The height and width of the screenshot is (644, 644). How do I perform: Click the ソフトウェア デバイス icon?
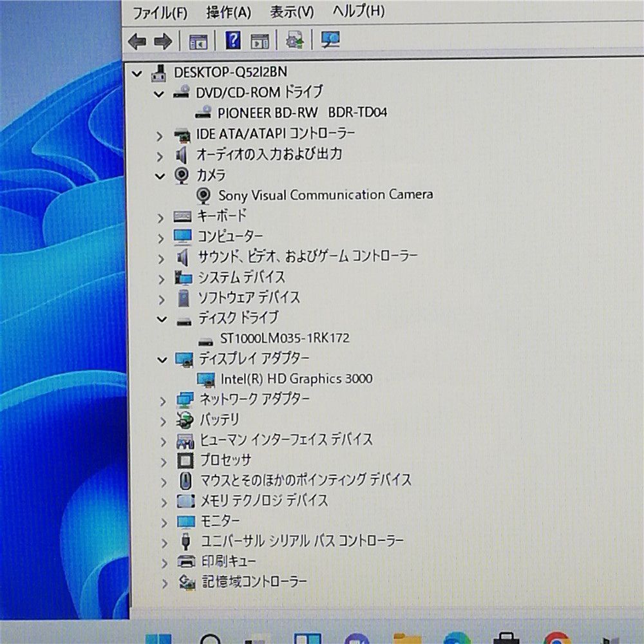pos(184,298)
